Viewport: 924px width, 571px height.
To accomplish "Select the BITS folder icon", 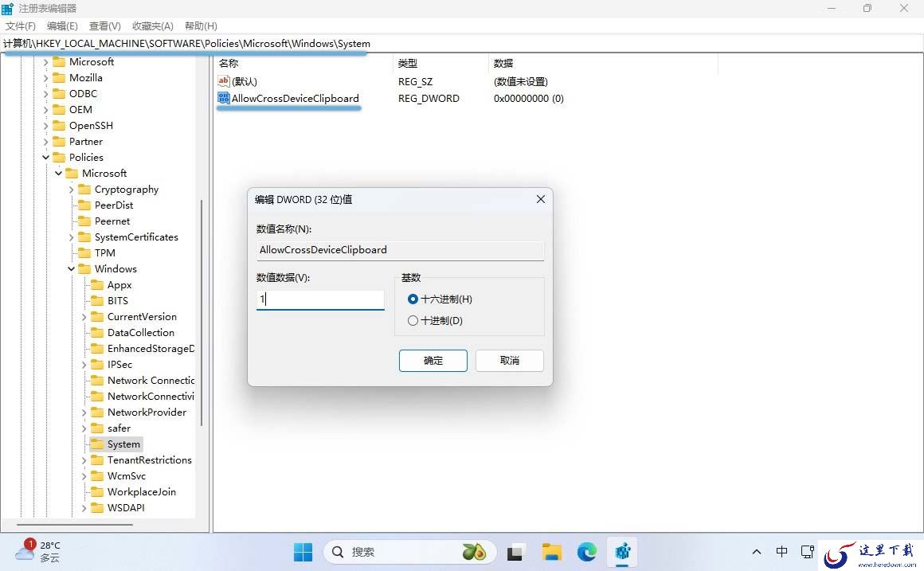I will pyautogui.click(x=97, y=300).
